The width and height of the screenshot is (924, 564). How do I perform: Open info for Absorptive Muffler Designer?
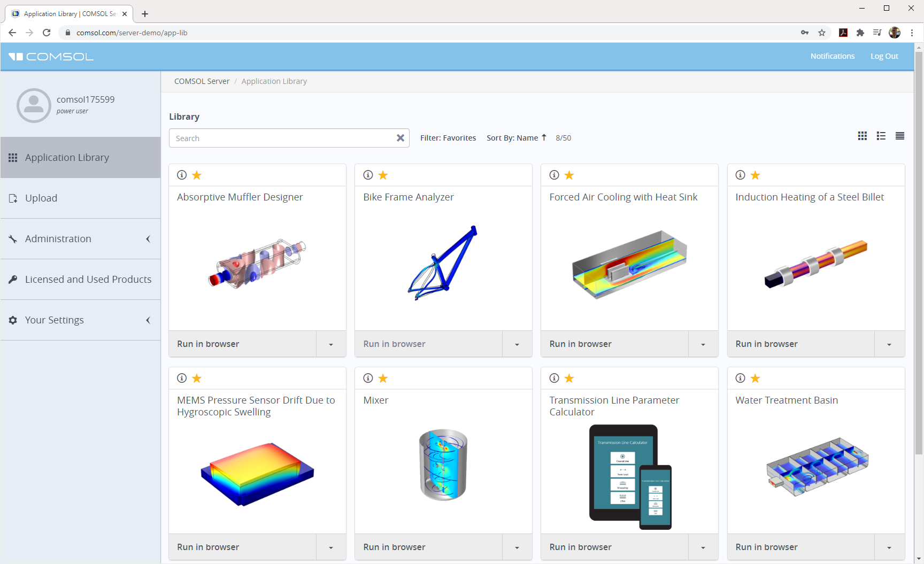click(x=182, y=175)
